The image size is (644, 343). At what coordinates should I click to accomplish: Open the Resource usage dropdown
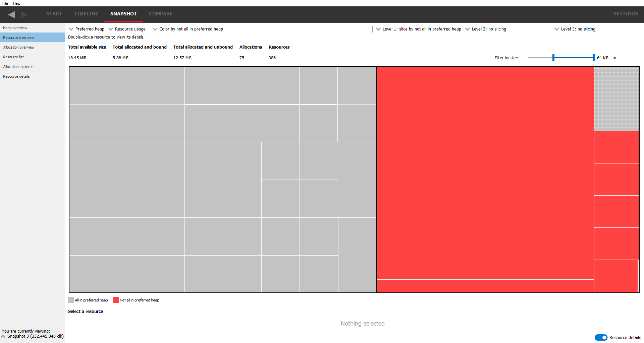(127, 29)
